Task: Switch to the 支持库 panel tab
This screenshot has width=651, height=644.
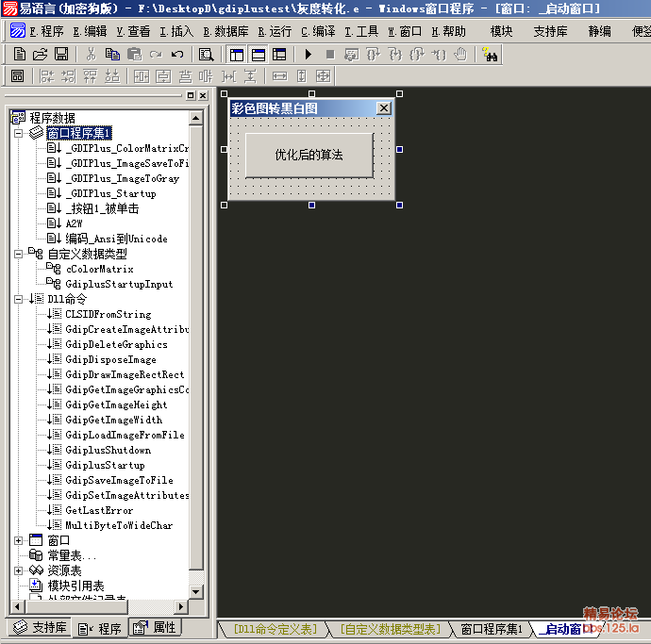Action: [x=39, y=627]
